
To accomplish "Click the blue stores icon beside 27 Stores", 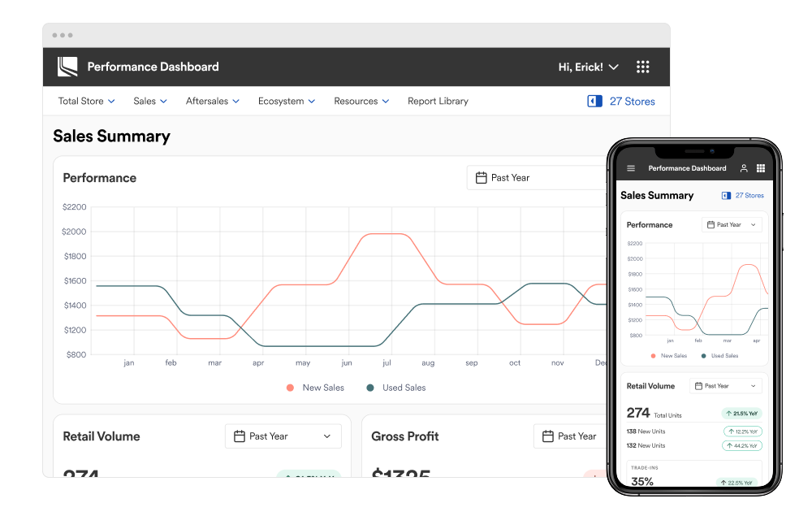I will 594,102.
